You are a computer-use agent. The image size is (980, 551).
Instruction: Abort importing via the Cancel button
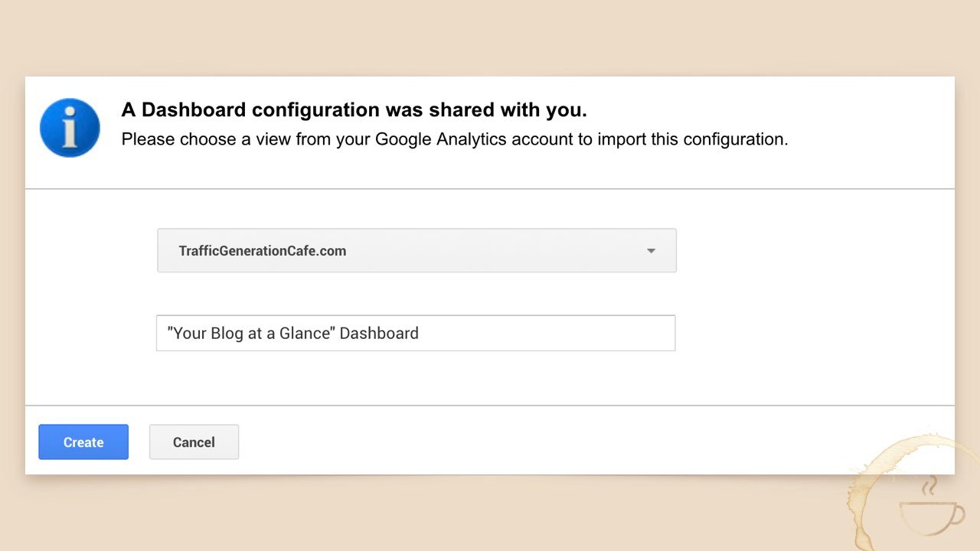tap(194, 442)
